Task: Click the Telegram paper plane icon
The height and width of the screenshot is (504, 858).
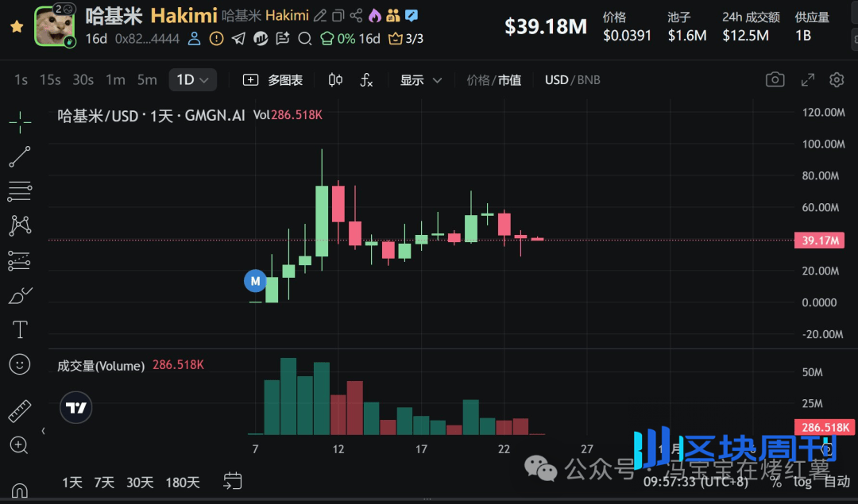Action: coord(238,38)
